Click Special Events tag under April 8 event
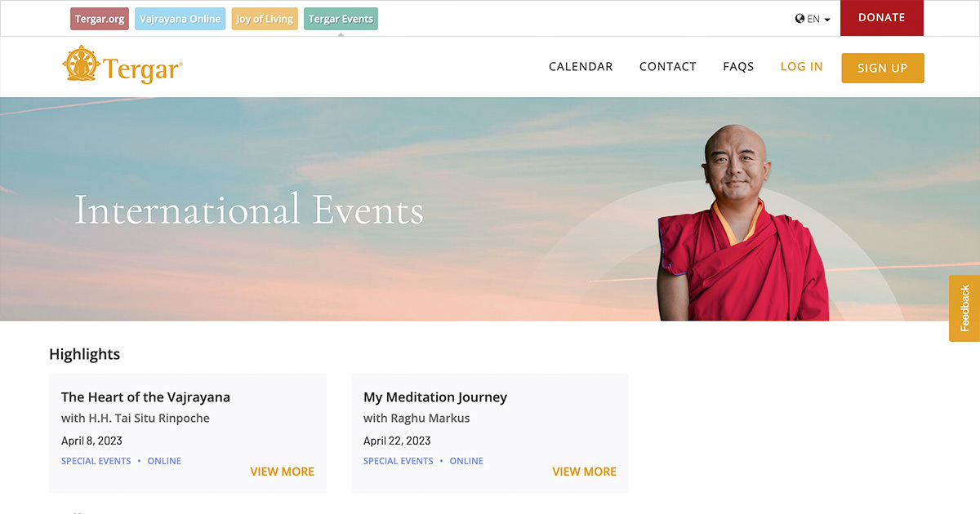 pyautogui.click(x=96, y=461)
